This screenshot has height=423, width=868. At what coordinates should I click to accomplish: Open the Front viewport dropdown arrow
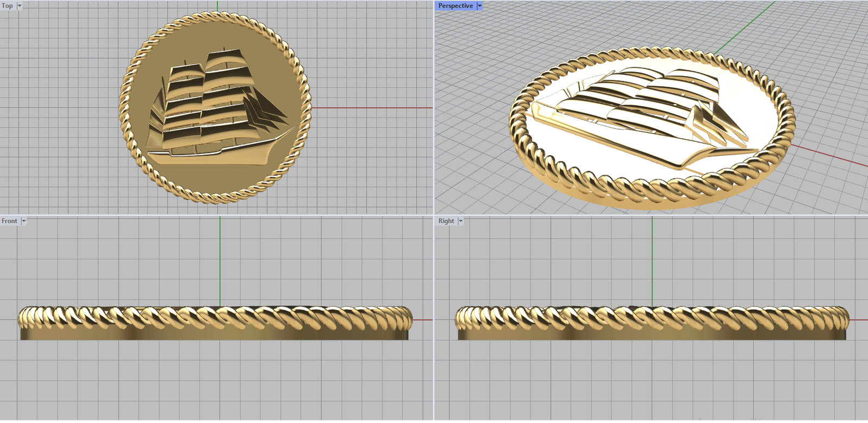coord(23,221)
